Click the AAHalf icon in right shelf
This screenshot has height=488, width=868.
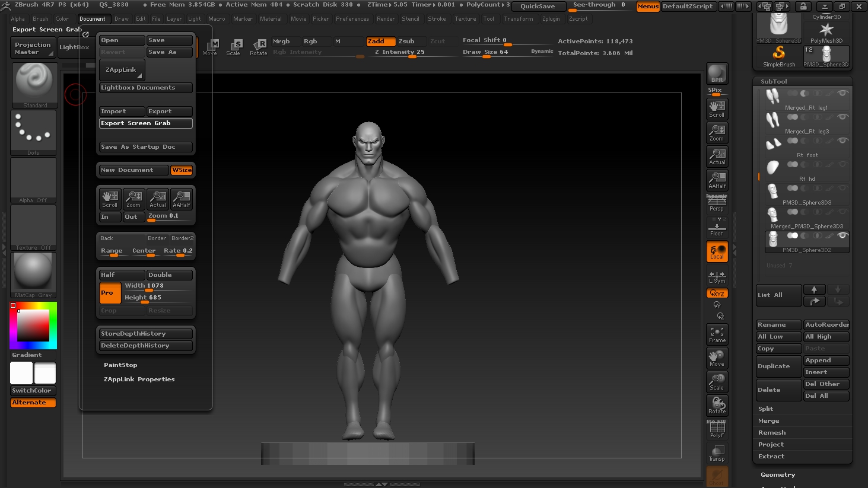point(717,180)
